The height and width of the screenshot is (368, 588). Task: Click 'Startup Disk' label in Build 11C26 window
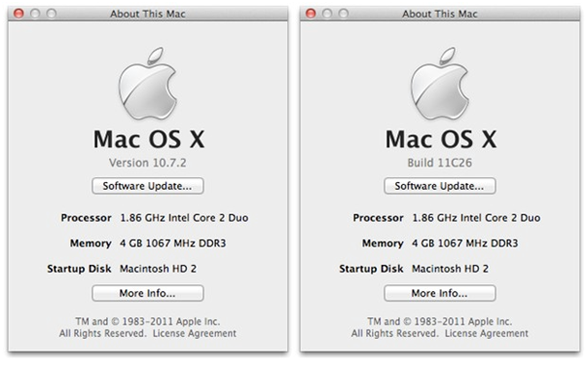371,269
